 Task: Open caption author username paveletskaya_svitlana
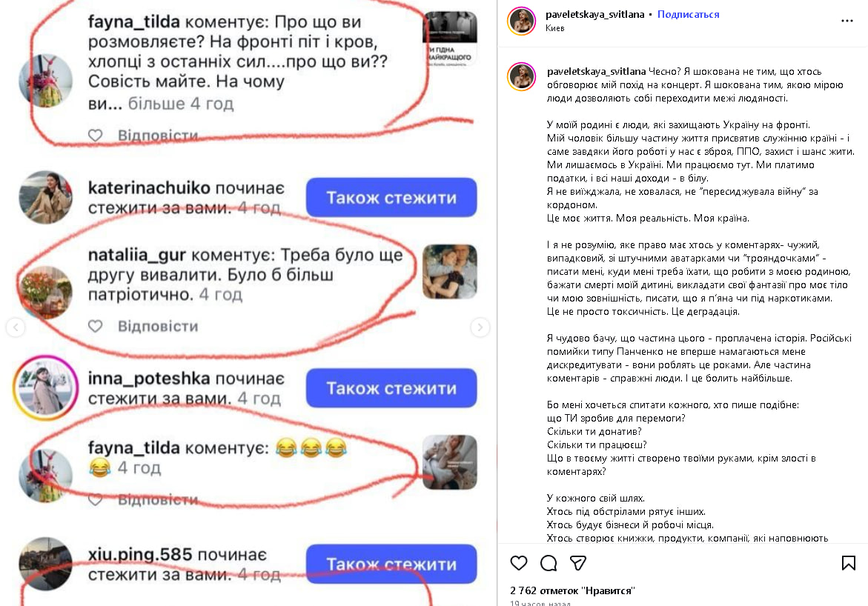[x=596, y=71]
